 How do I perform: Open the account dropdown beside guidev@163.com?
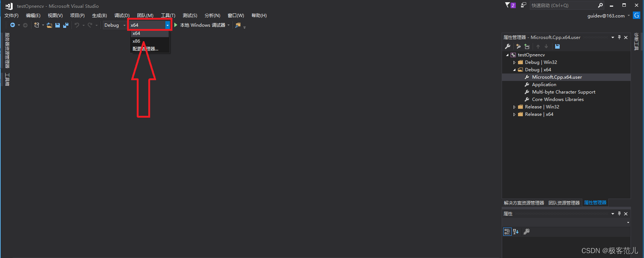click(629, 16)
